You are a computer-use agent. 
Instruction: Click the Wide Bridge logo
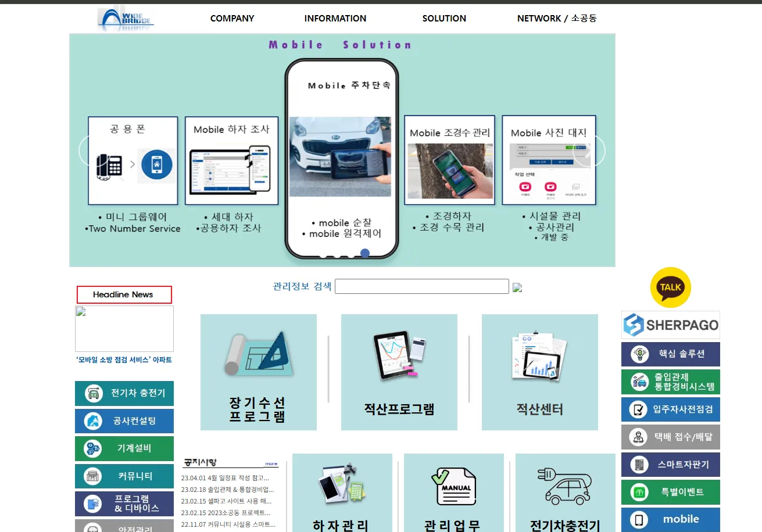(x=126, y=18)
